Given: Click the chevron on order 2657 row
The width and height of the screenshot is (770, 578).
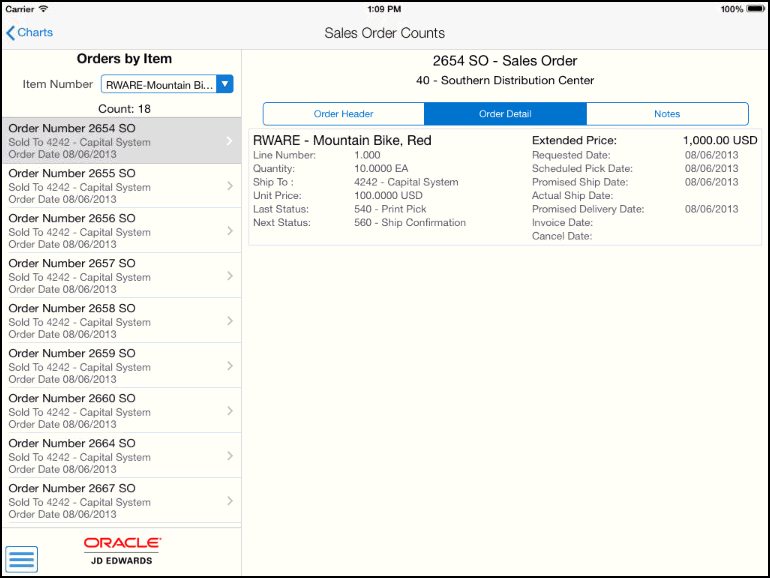Looking at the screenshot, I should pos(230,276).
